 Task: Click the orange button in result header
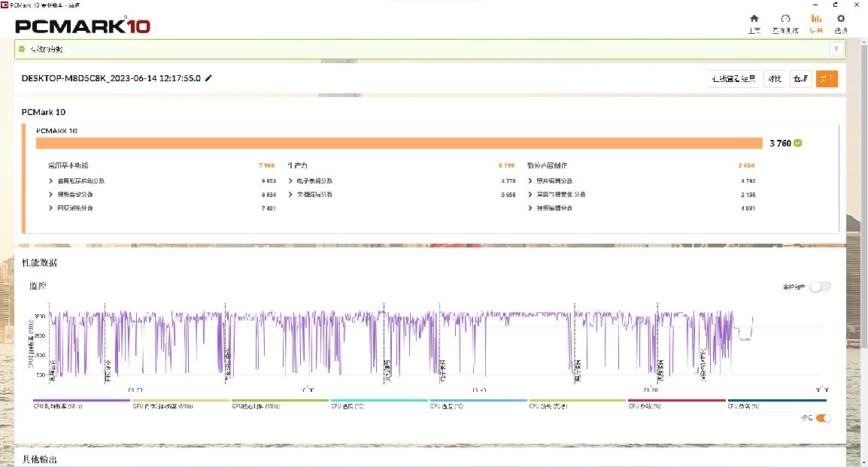pyautogui.click(x=827, y=78)
